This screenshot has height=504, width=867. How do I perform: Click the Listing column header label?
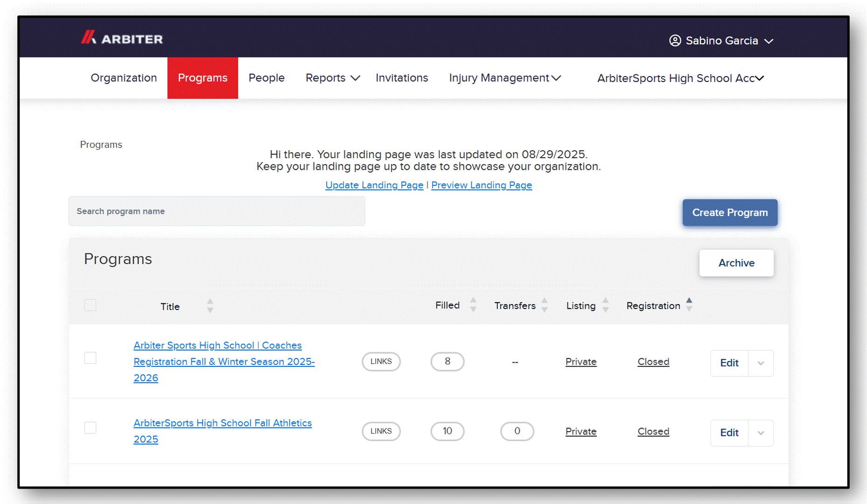tap(581, 306)
